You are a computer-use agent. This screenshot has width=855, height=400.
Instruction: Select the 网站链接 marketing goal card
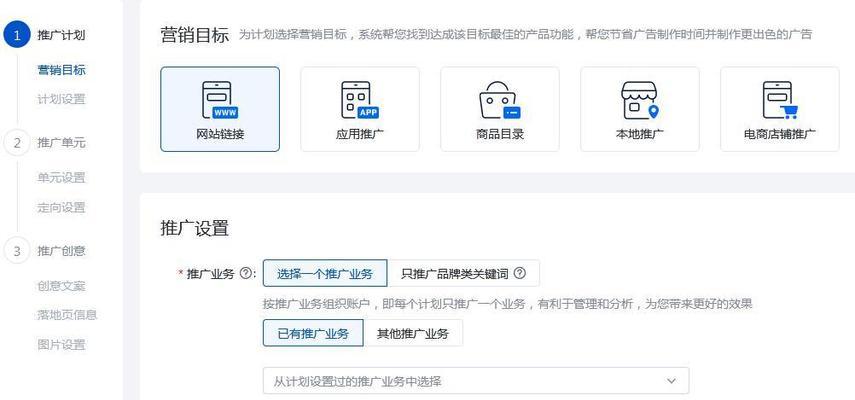[220, 109]
